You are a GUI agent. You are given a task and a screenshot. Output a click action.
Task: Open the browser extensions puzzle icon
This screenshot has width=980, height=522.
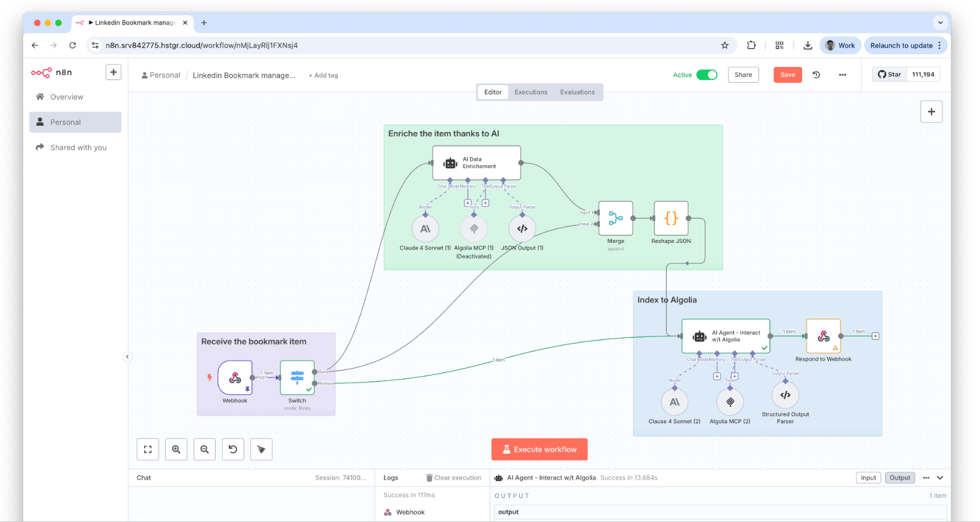[751, 46]
